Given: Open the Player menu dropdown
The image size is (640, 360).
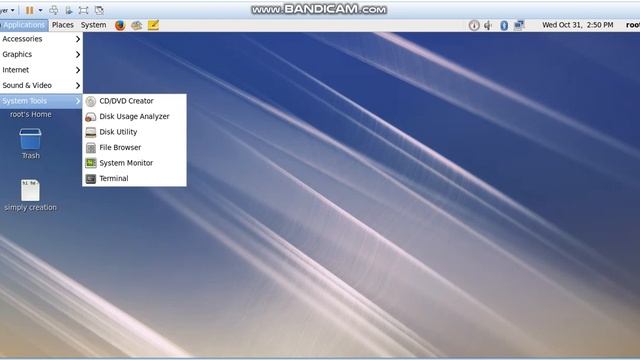Looking at the screenshot, I should click(8, 10).
